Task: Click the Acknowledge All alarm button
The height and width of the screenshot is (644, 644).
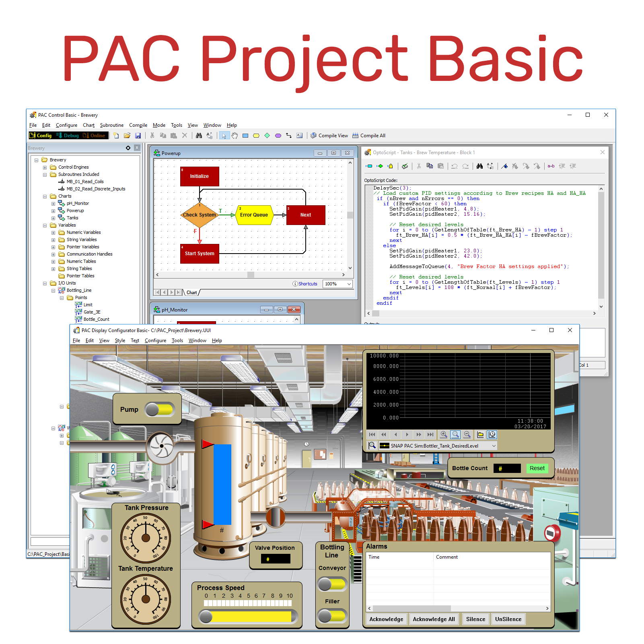Action: 434,619
